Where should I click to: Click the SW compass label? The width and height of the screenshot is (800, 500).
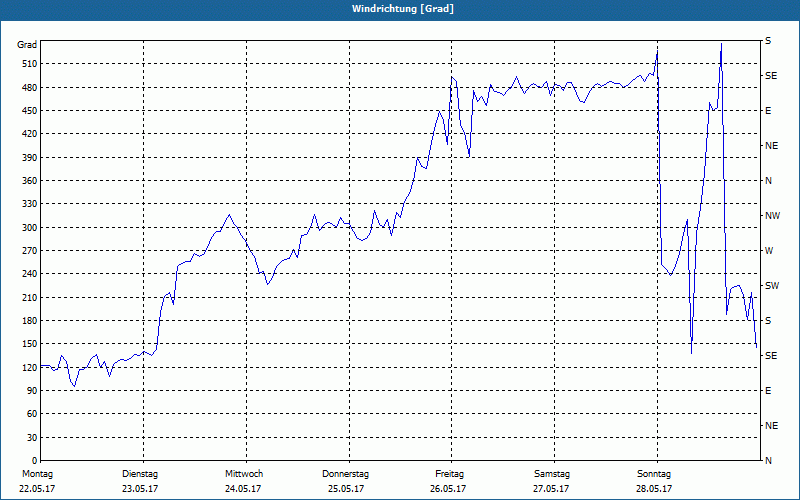click(x=772, y=286)
